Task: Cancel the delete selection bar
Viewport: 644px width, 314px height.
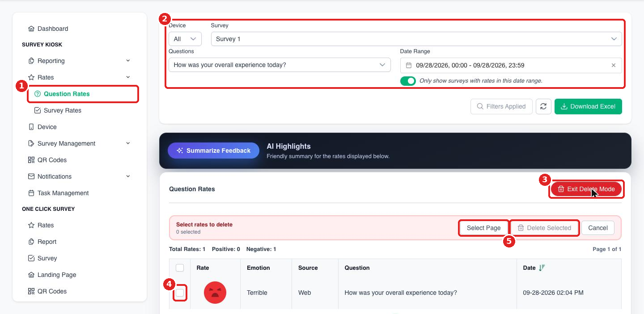Action: (598, 228)
